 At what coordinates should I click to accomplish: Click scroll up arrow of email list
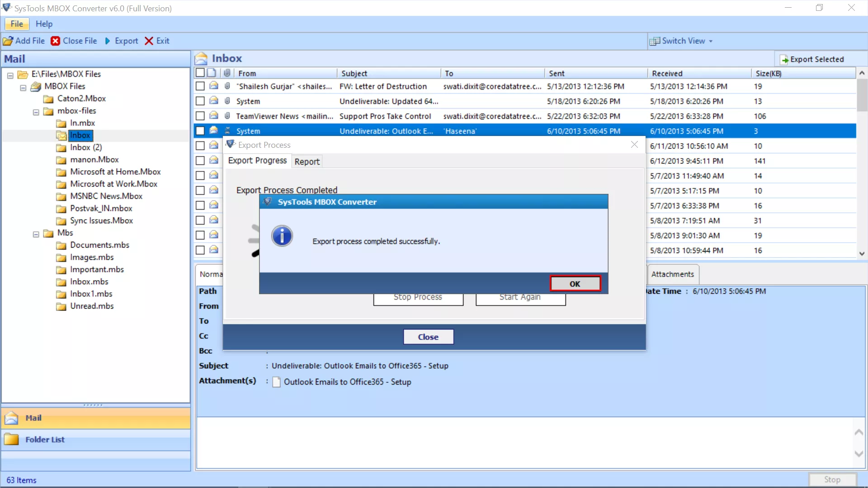click(862, 73)
